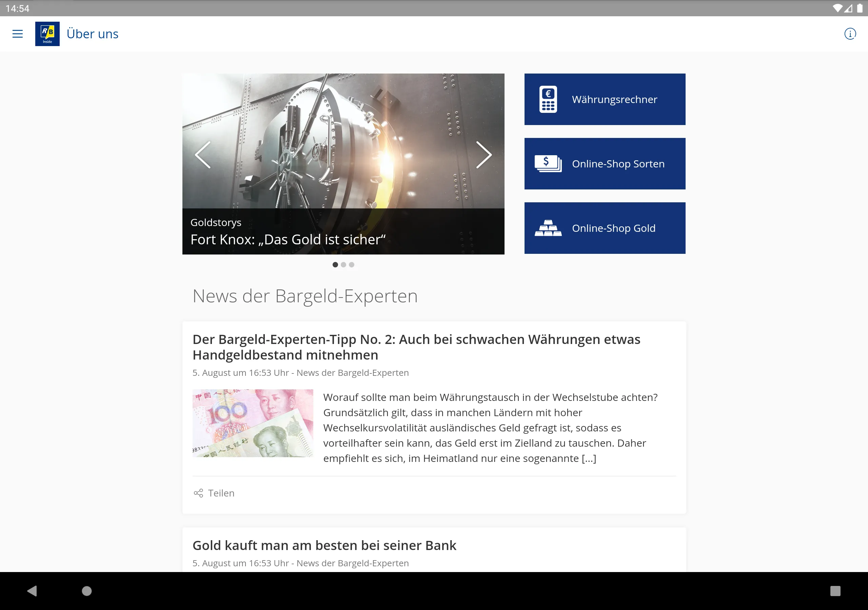Open Fort Knox 'Das Gold ist sicher' headline
Screen dimensions: 868x610
288,240
